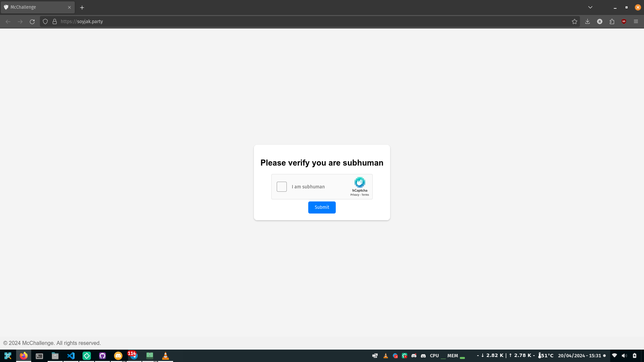Open the uBlock Origin extension icon

pos(624,21)
